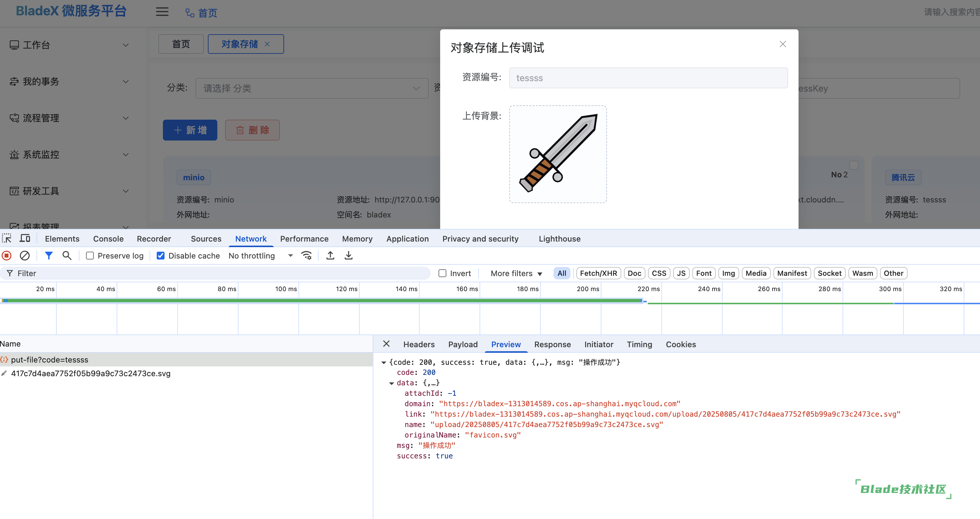980x519 pixels.
Task: Click the minio tag on storage card
Action: [194, 177]
